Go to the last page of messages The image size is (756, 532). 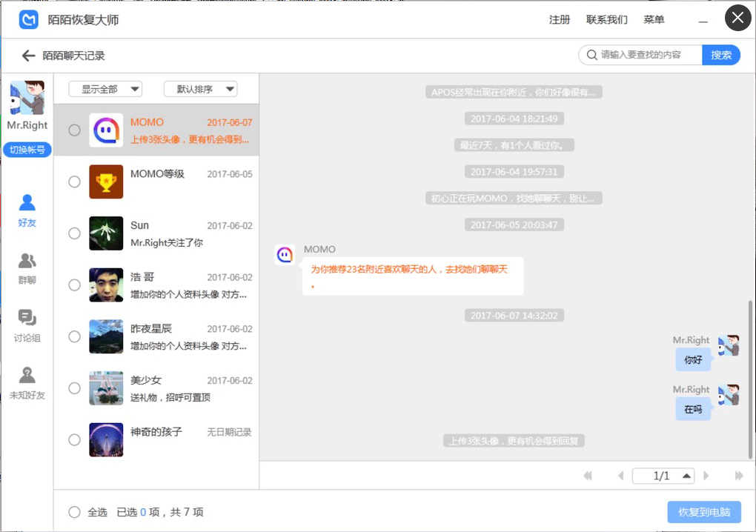[x=738, y=476]
